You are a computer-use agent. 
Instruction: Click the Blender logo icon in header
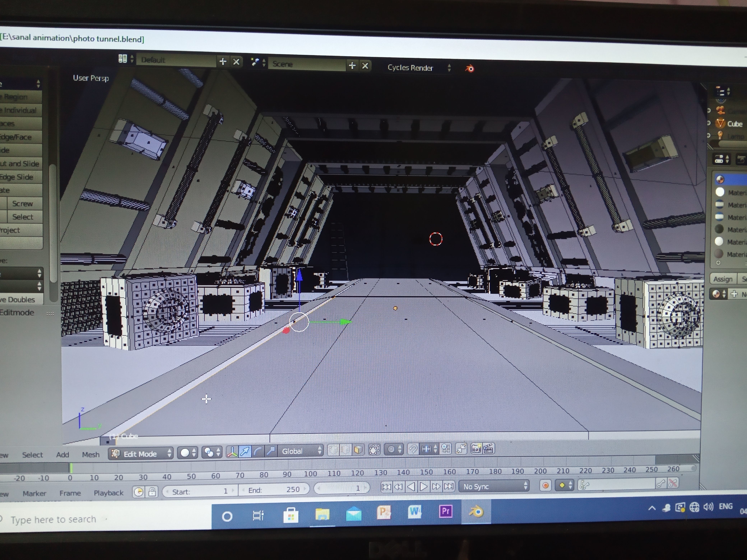point(469,69)
